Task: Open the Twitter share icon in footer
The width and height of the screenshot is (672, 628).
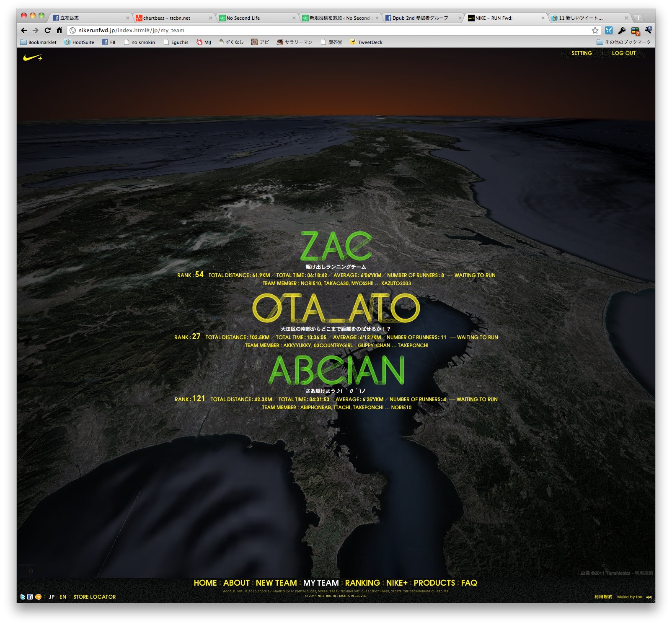Action: (x=23, y=597)
